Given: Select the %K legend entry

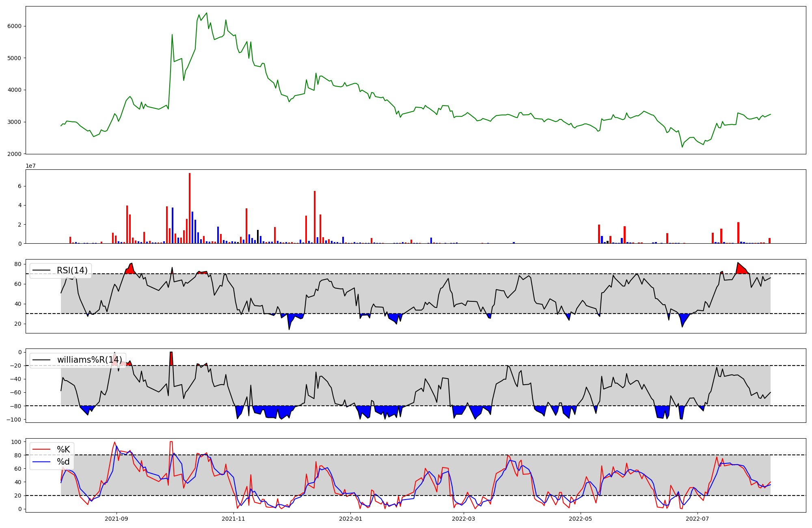Looking at the screenshot, I should point(63,450).
